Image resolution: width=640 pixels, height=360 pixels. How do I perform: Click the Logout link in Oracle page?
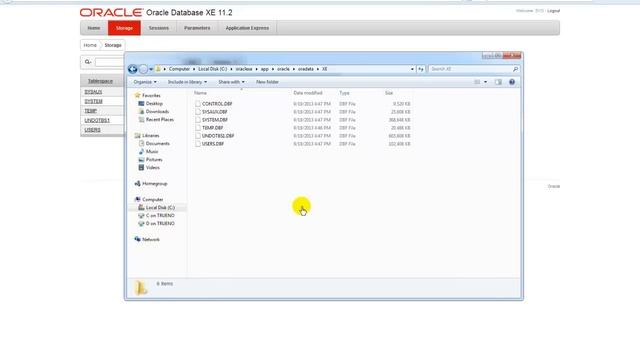click(x=553, y=11)
